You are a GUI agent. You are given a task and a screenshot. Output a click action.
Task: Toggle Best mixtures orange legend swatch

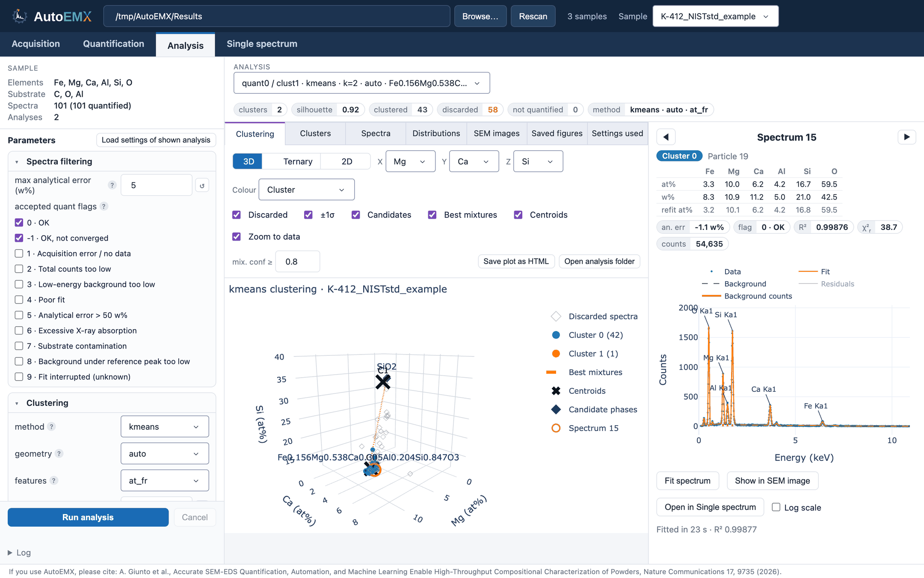coord(551,372)
